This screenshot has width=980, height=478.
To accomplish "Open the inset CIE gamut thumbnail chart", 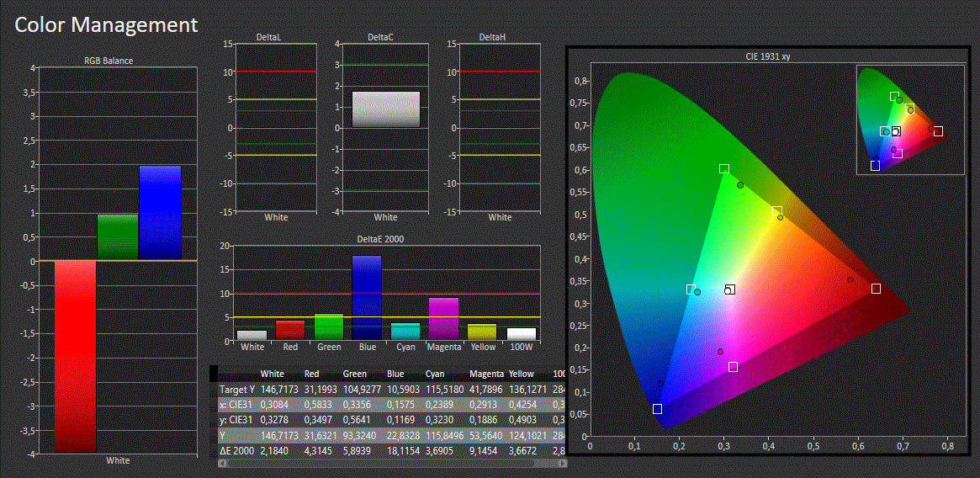I will [911, 119].
